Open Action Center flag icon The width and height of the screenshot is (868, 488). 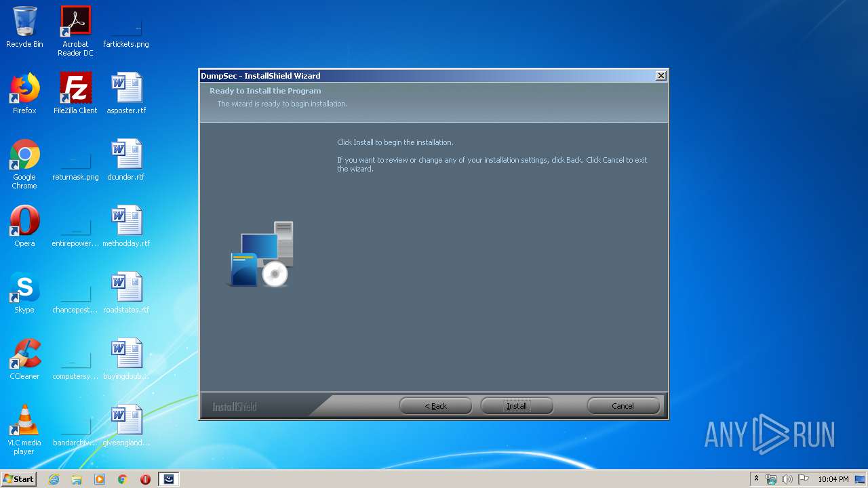(x=803, y=479)
